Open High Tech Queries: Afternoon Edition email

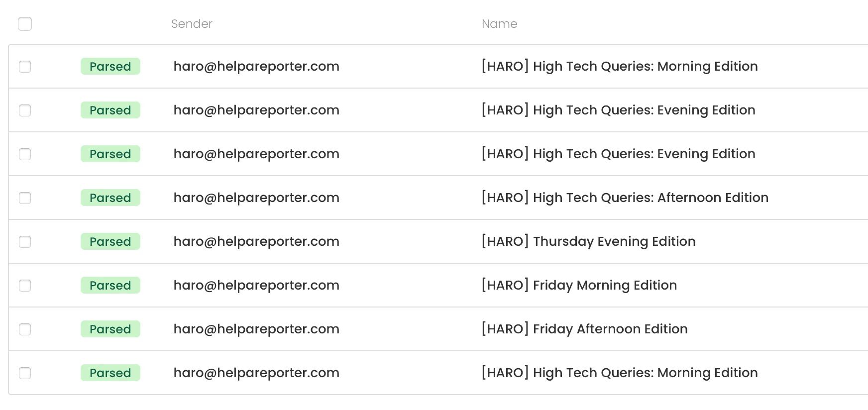625,198
